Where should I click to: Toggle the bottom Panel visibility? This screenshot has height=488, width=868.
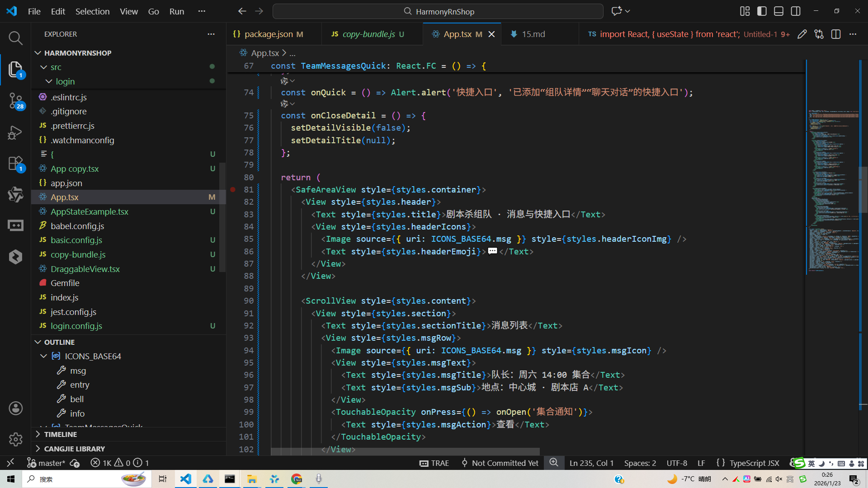(x=778, y=11)
